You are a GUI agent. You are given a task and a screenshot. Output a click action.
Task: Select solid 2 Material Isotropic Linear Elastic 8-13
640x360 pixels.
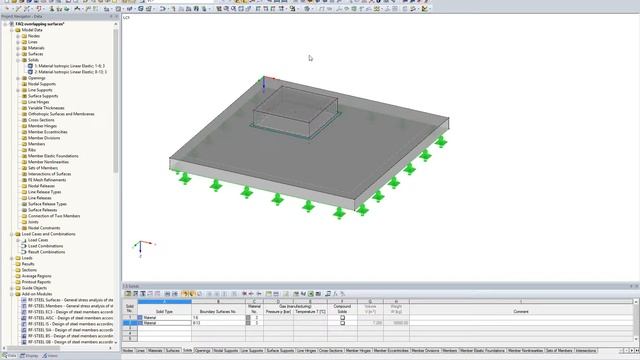(x=70, y=72)
